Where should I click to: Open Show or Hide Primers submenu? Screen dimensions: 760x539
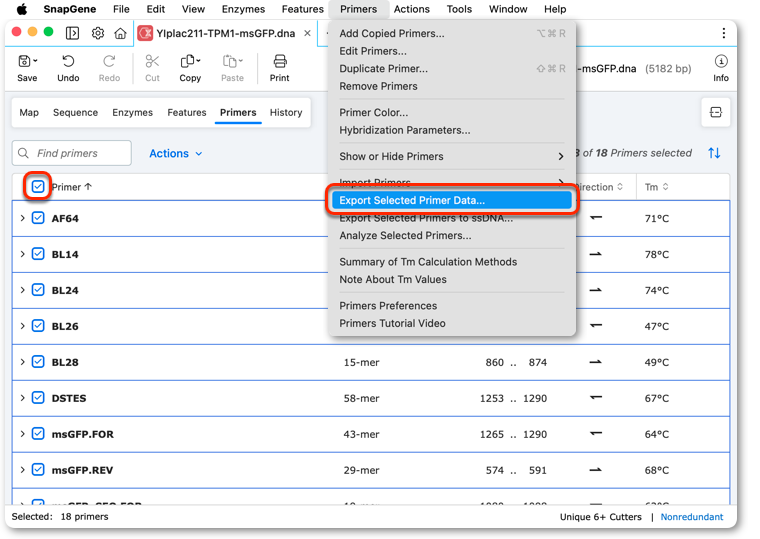click(x=452, y=157)
